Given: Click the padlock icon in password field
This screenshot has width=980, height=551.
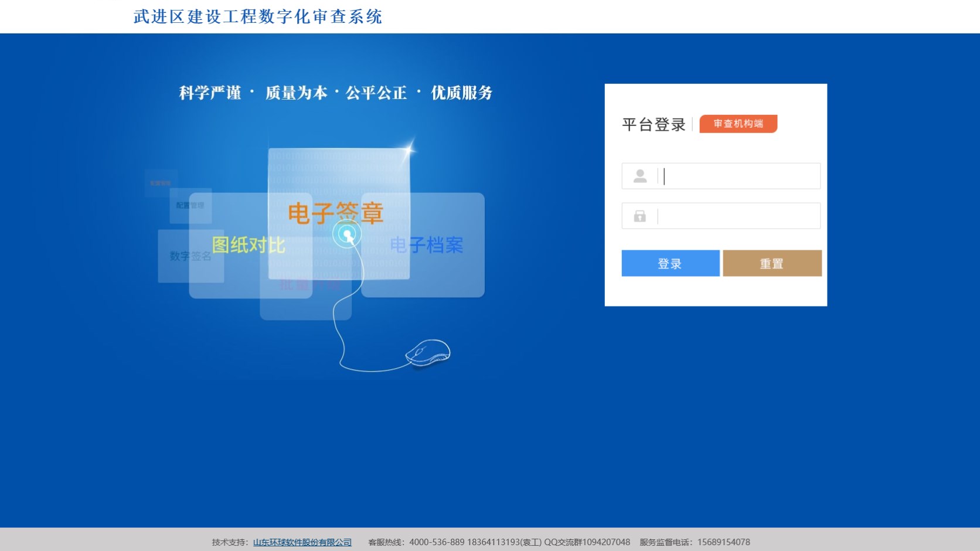Looking at the screenshot, I should tap(640, 216).
